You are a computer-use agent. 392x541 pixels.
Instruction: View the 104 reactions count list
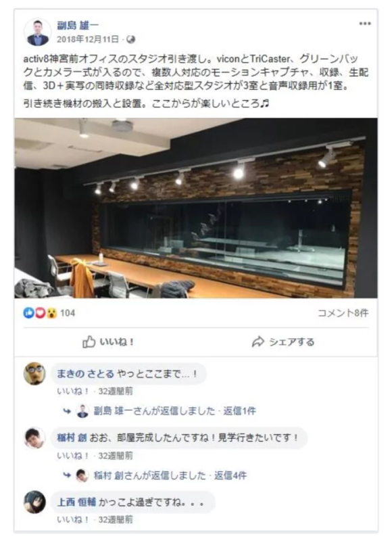[x=68, y=313]
